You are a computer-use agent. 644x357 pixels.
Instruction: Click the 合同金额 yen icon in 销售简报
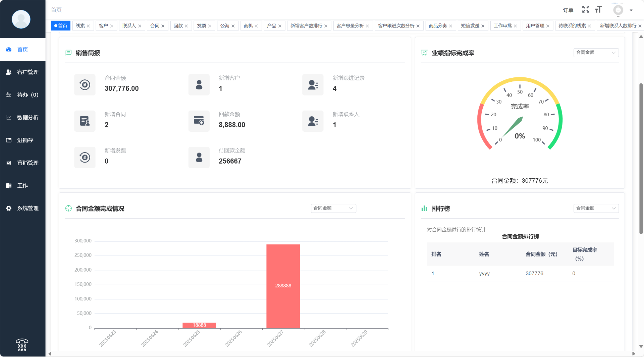(x=85, y=85)
